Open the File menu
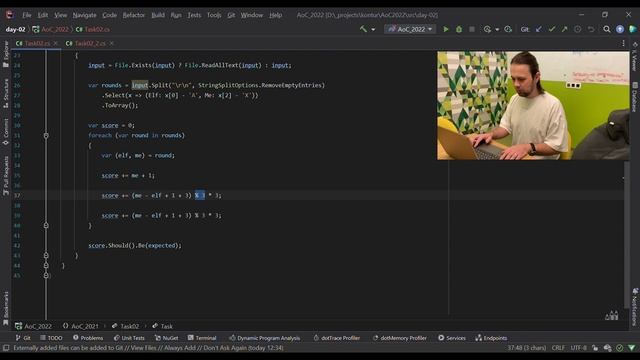 click(27, 15)
